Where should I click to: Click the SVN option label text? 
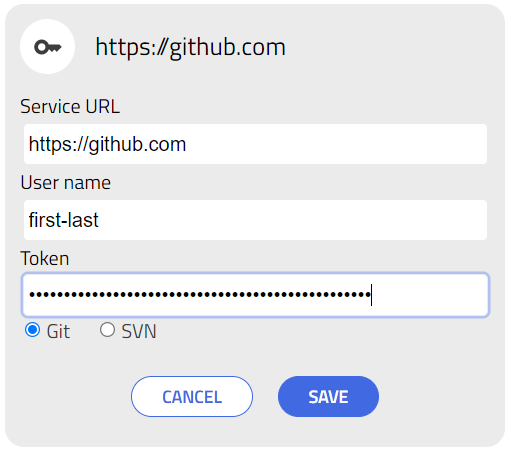139,331
